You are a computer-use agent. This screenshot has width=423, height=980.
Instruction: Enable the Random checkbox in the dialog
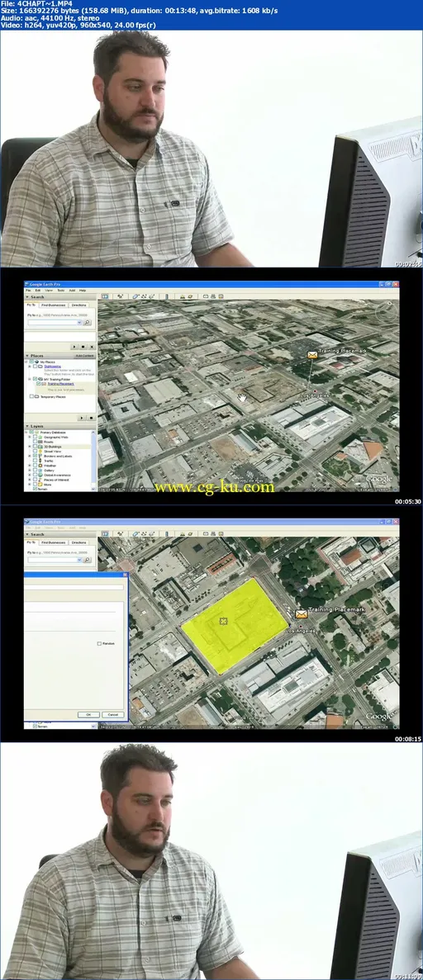[x=99, y=643]
